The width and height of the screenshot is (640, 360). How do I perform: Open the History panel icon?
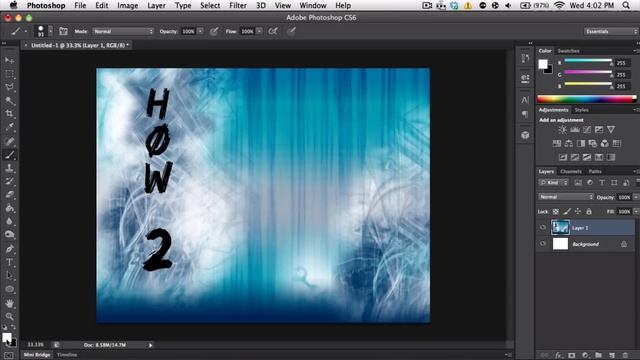click(525, 58)
